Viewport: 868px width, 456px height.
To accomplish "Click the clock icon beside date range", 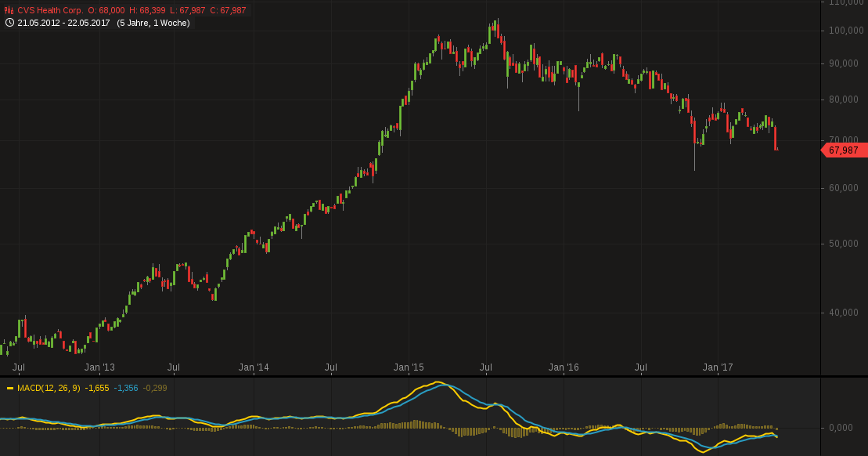I will 9,23.
